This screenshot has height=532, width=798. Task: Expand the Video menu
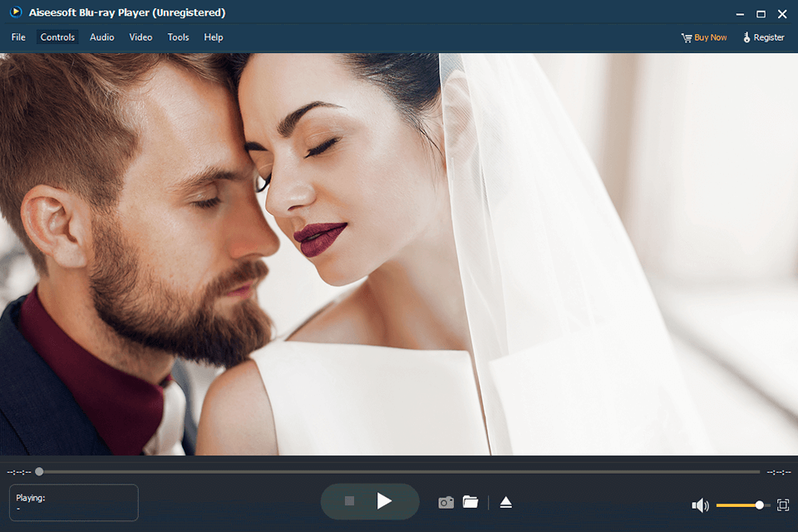(140, 37)
